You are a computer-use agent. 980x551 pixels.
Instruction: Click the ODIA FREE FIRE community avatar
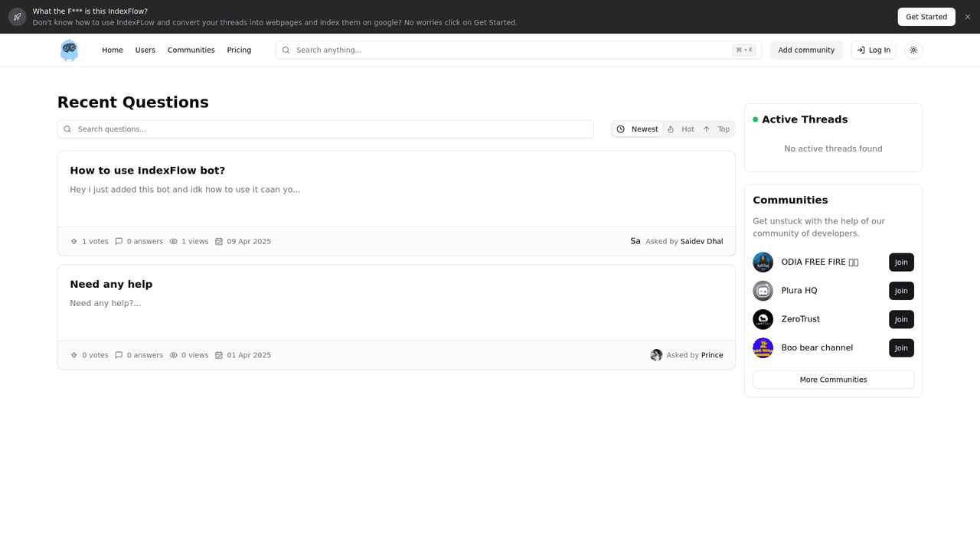[x=763, y=262]
